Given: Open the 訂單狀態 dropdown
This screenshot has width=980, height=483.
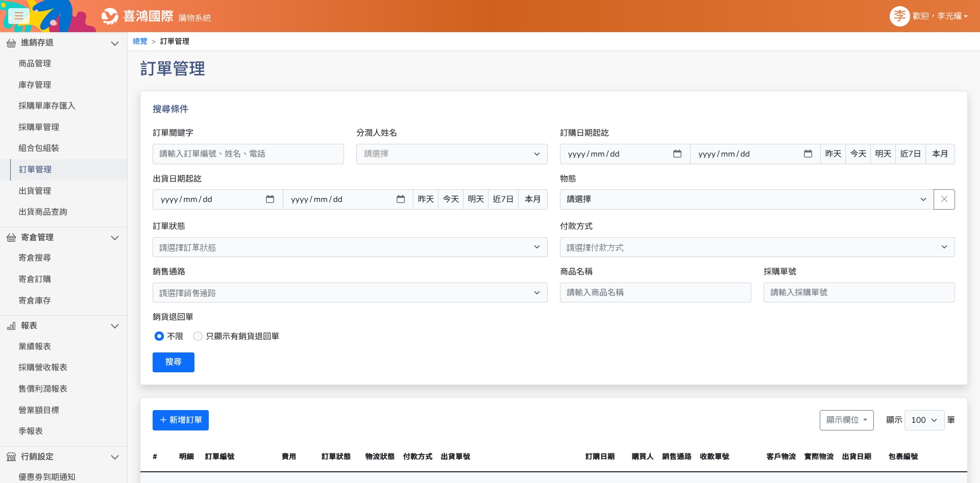Looking at the screenshot, I should tap(350, 247).
